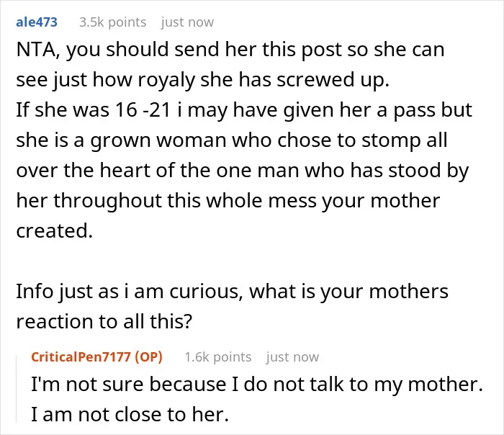Click the reply text 'I am not close to her.'
This screenshot has width=504, height=435.
pyautogui.click(x=130, y=414)
